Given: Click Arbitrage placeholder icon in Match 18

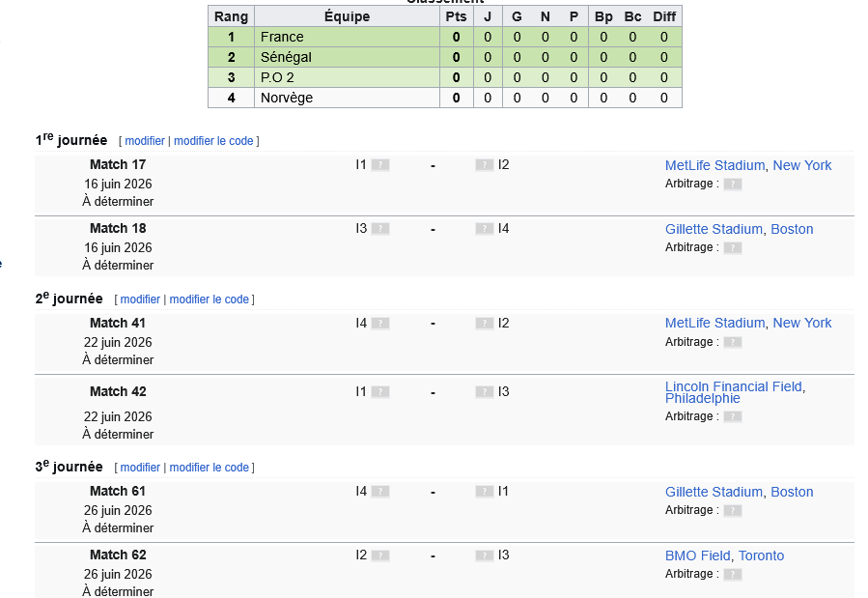Looking at the screenshot, I should [733, 248].
